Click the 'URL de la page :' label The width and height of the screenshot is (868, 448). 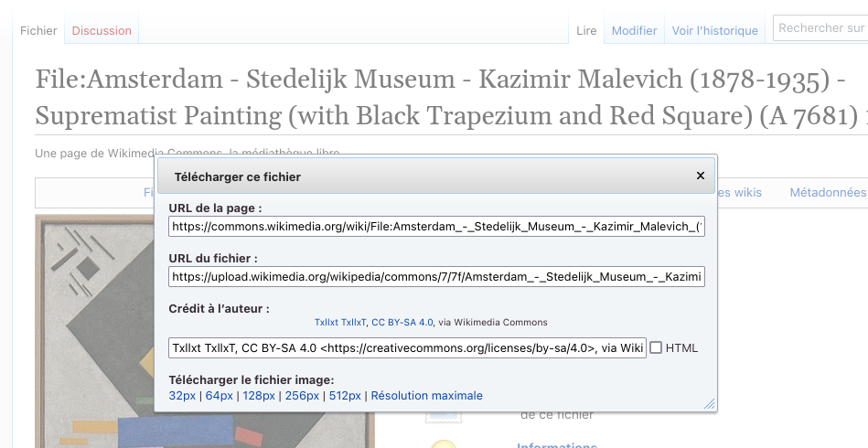[x=215, y=208]
